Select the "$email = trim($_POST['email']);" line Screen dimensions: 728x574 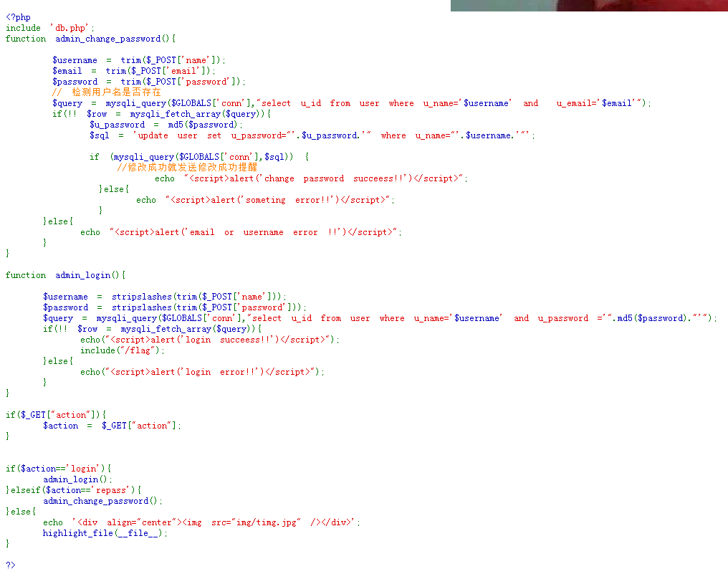pos(134,71)
